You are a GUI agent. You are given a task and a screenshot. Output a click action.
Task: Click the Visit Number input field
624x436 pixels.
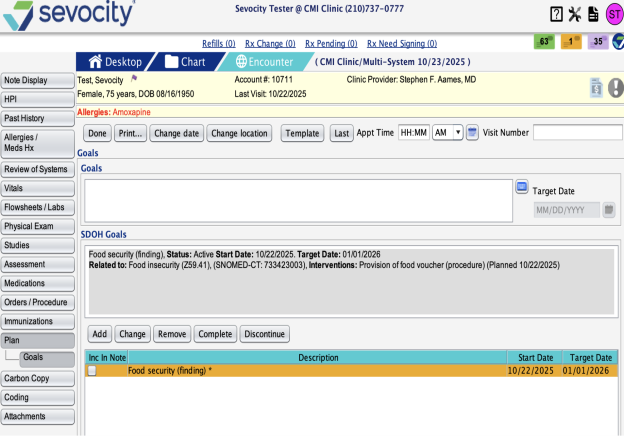coord(577,133)
